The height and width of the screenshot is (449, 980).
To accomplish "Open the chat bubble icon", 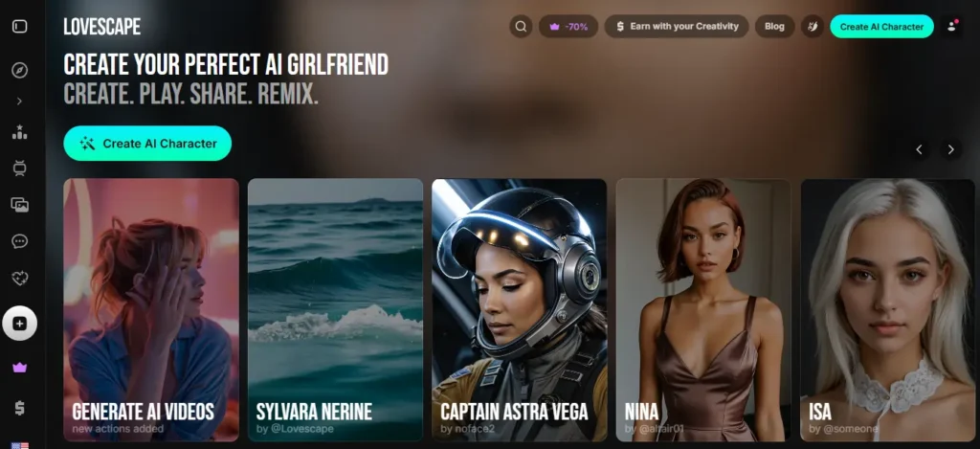I will [19, 241].
